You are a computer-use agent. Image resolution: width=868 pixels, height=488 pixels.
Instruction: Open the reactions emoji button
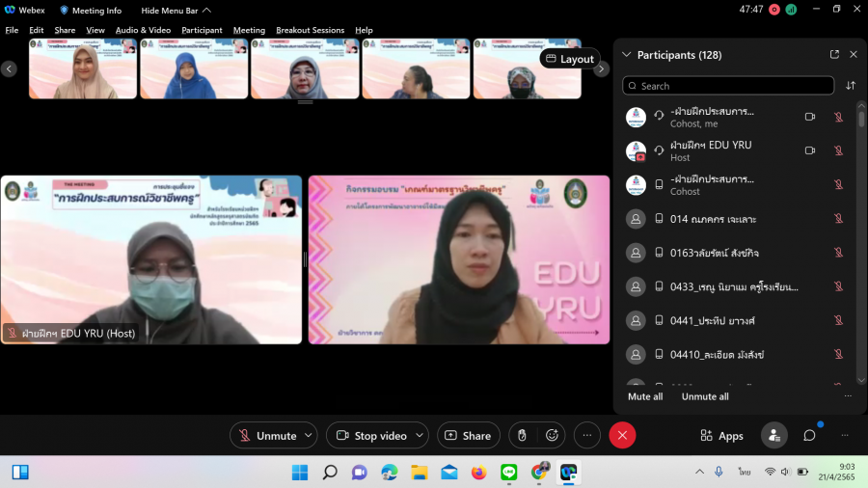552,436
